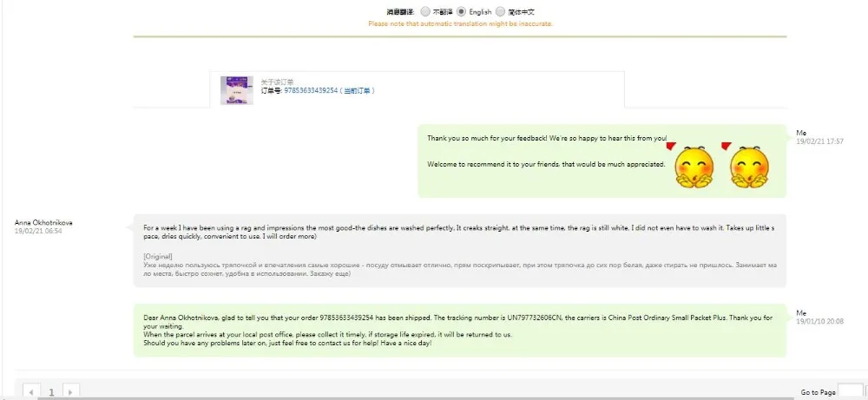Click the 'Thank you so much for your feedback' message
This screenshot has height=400, width=868.
click(x=547, y=138)
